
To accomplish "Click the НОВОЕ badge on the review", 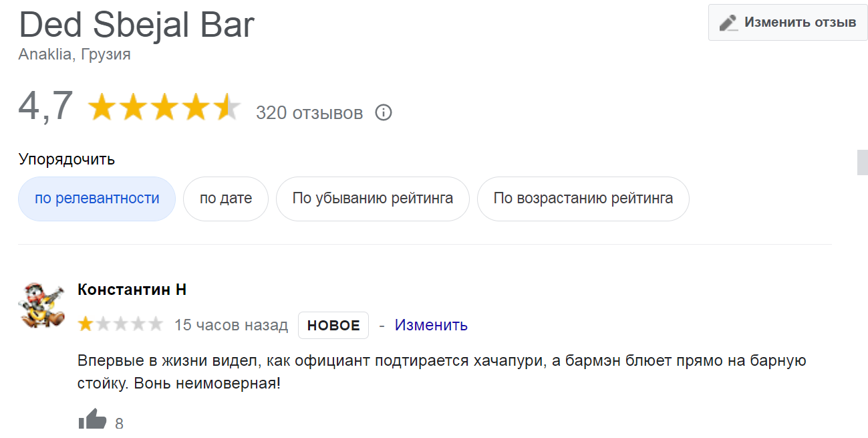I will [333, 326].
